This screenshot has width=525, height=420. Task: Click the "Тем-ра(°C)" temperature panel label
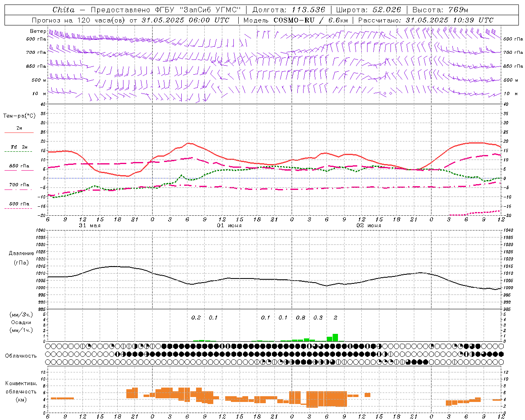coord(19,116)
